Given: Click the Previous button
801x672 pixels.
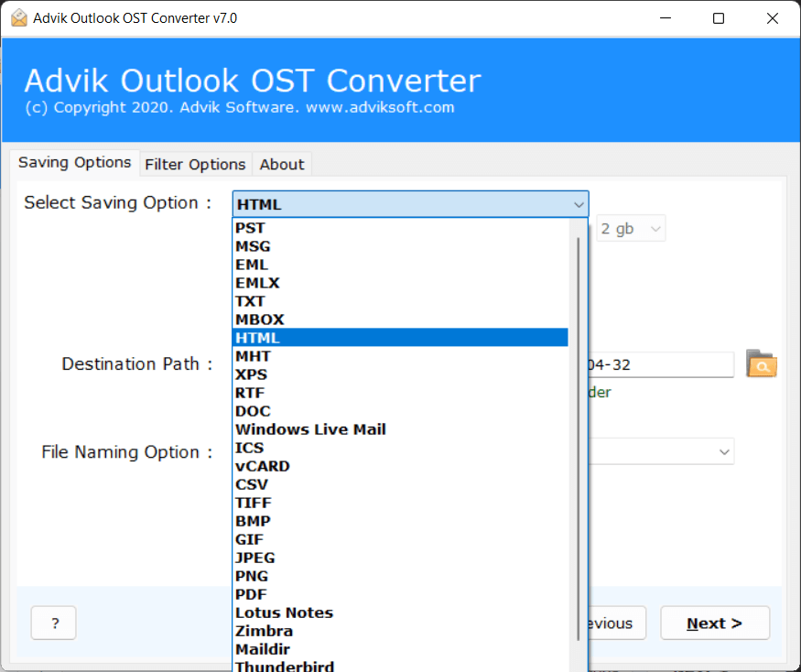Looking at the screenshot, I should [617, 623].
